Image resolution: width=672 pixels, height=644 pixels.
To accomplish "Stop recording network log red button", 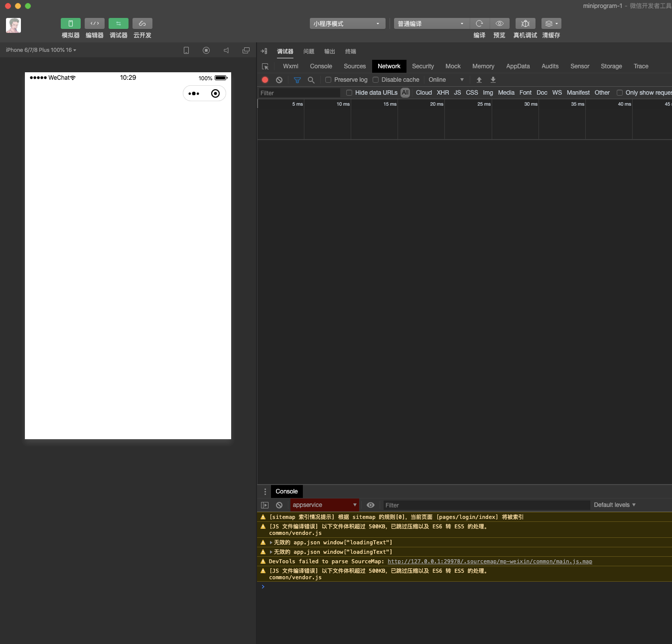I will (265, 80).
